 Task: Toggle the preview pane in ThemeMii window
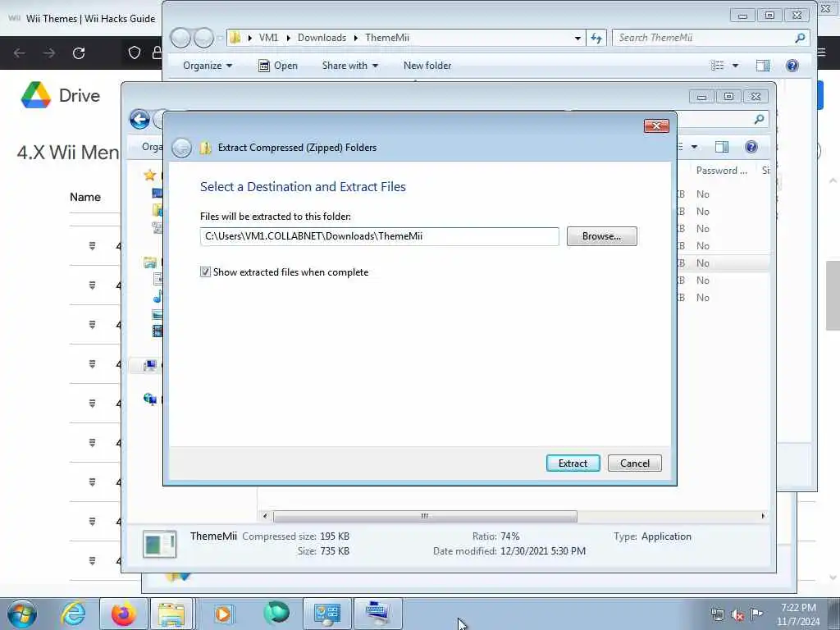[762, 66]
